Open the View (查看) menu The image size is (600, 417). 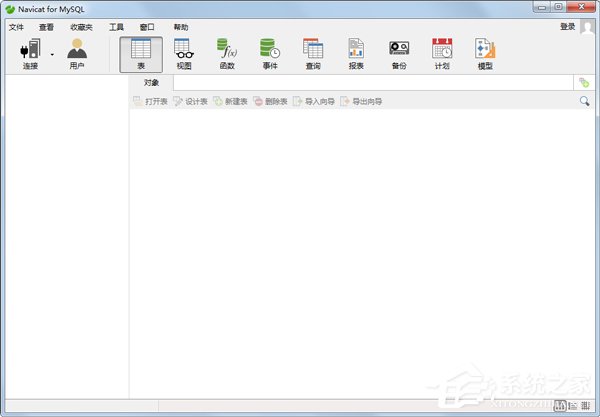click(46, 27)
